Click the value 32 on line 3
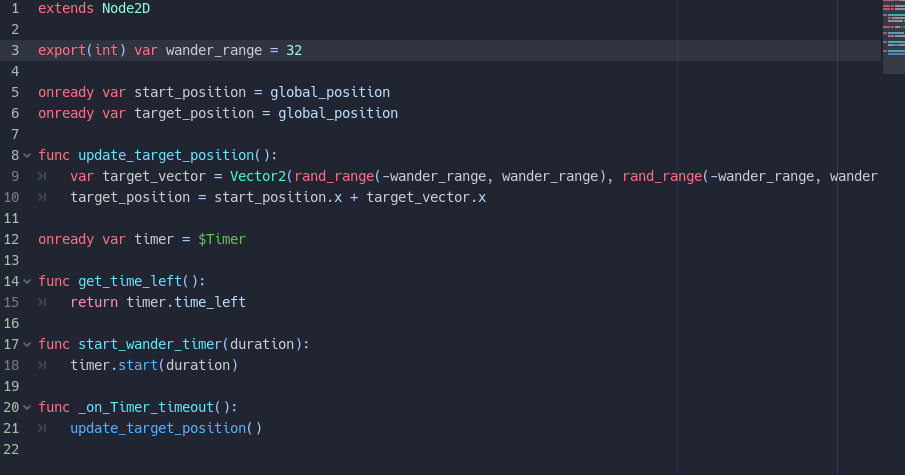 pos(294,51)
